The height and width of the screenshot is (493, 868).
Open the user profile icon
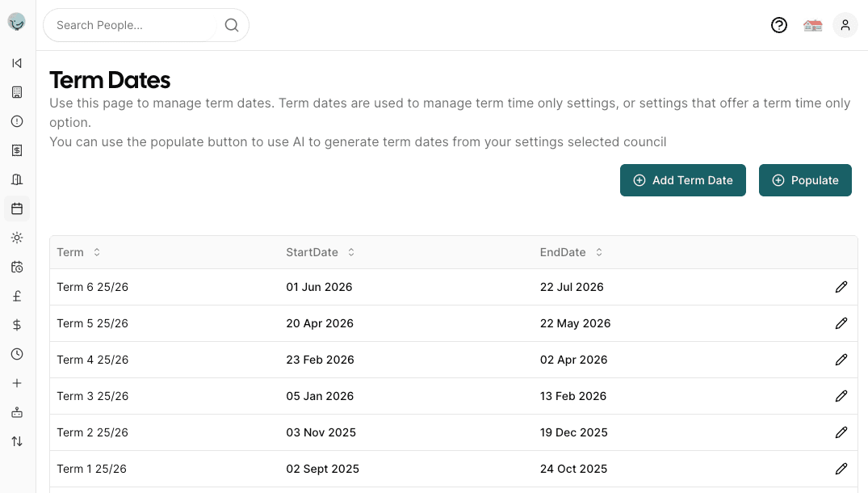[x=845, y=25]
